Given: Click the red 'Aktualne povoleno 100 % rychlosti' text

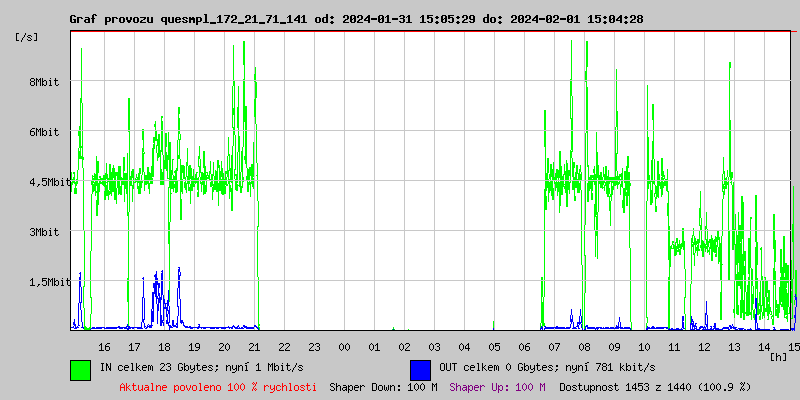Looking at the screenshot, I should tap(218, 386).
